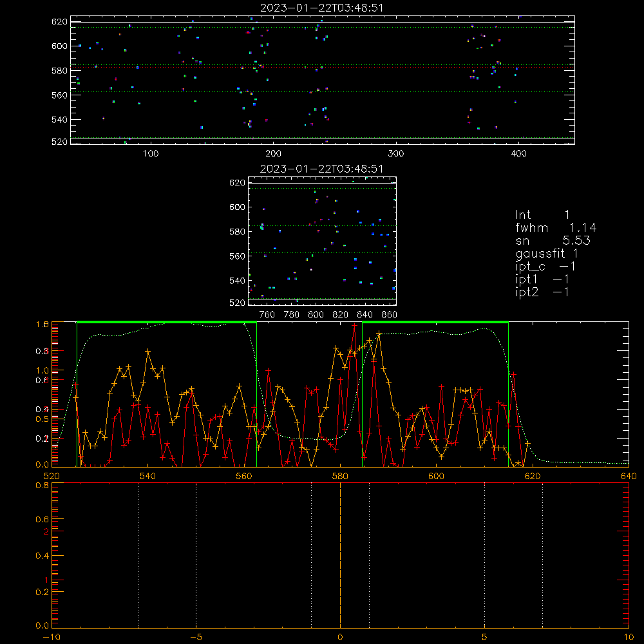Select the 'fwhm 1.14' readout line

pyautogui.click(x=556, y=227)
